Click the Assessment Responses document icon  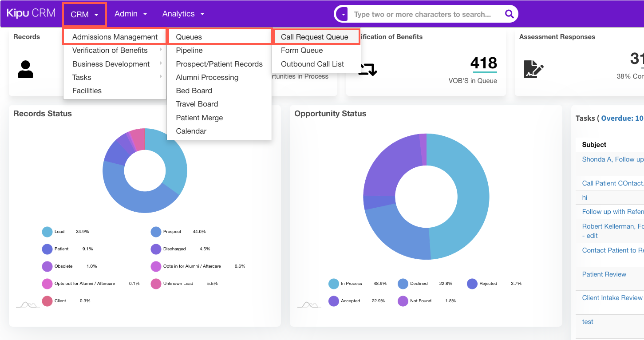(533, 69)
